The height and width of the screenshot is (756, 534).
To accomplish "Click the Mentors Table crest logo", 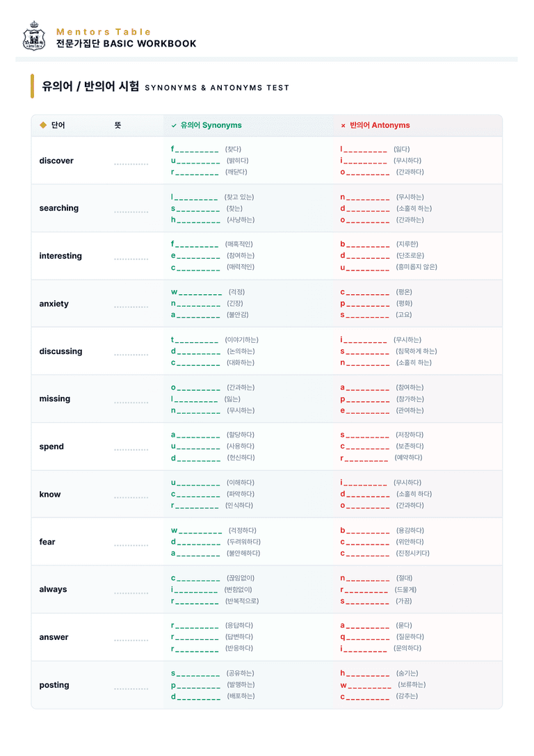I will (34, 36).
